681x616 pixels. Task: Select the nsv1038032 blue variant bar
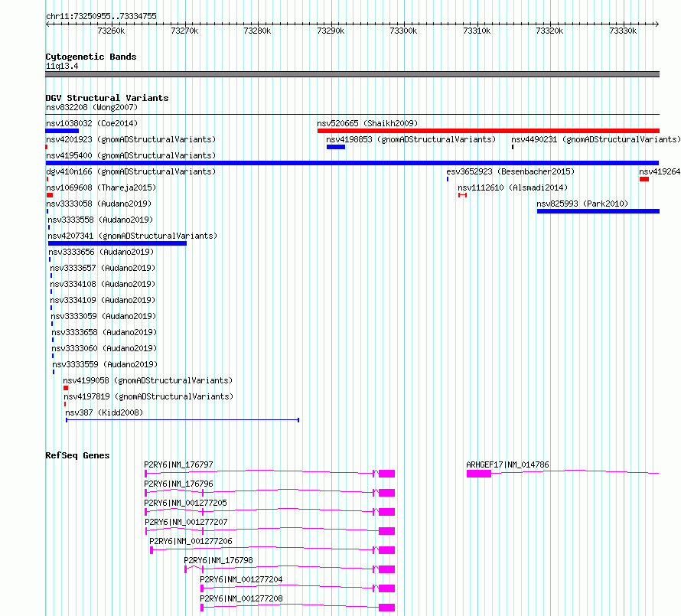pyautogui.click(x=62, y=131)
